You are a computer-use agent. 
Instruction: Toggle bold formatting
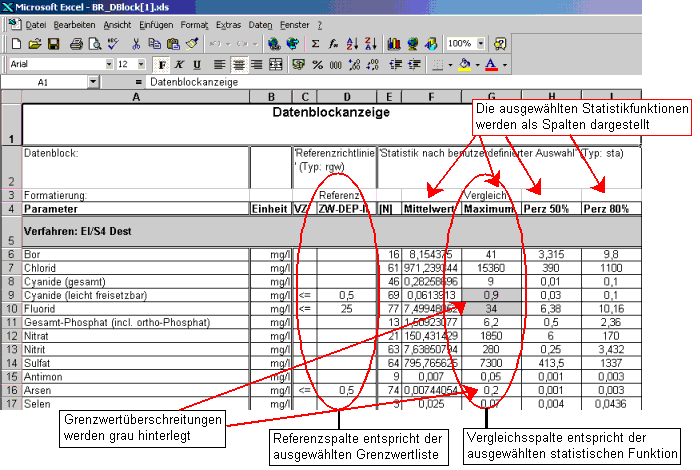[x=164, y=64]
